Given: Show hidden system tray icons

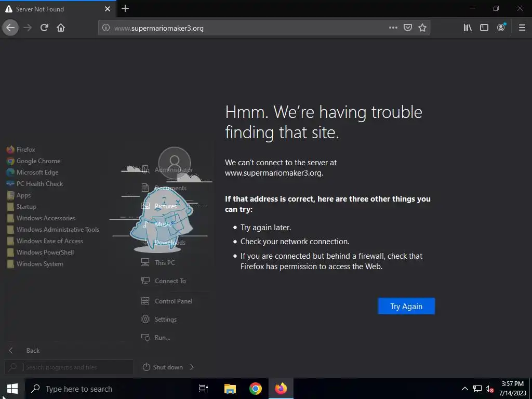Looking at the screenshot, I should tap(465, 389).
